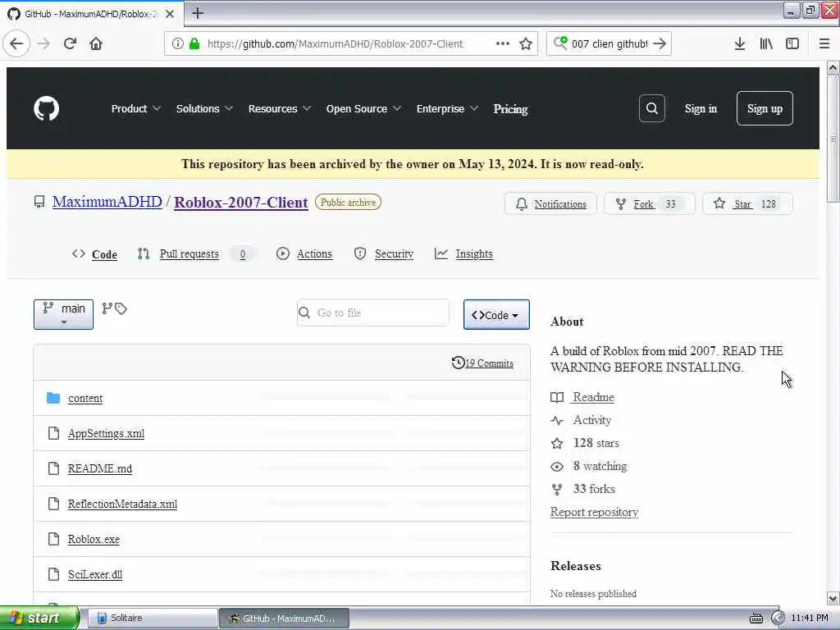Open README.md file
This screenshot has width=840, height=630.
point(100,468)
